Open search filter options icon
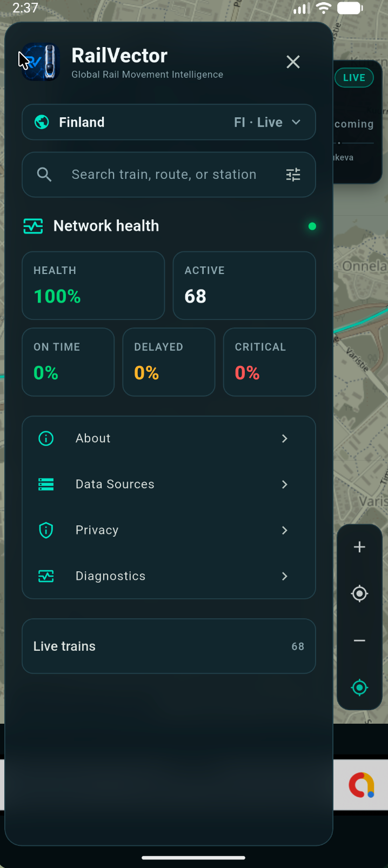Viewport: 388px width, 868px height. pos(293,175)
